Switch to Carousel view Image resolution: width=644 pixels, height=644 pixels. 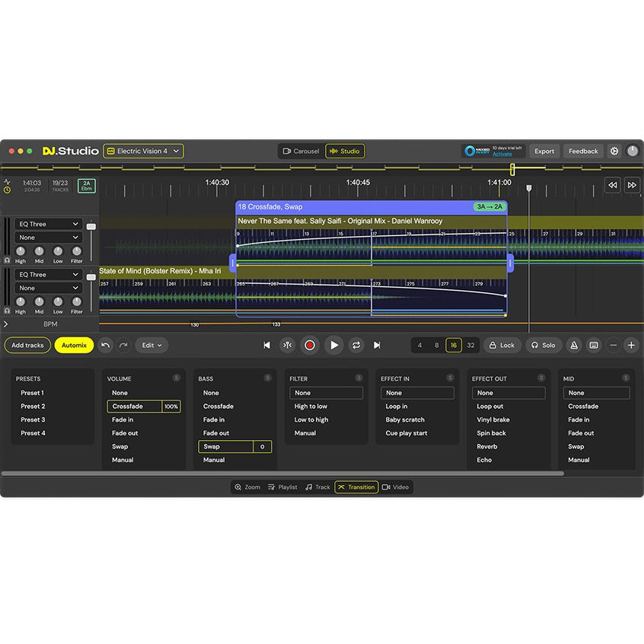301,151
